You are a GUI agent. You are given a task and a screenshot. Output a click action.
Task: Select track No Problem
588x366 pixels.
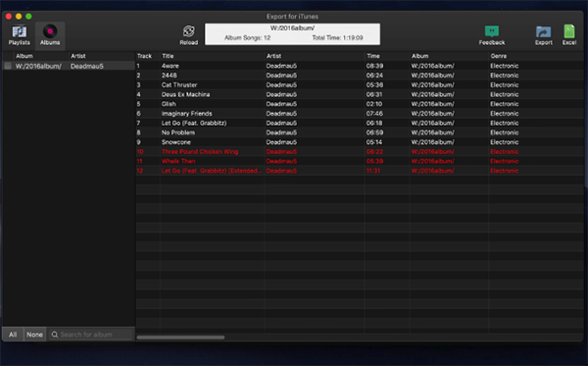[178, 132]
